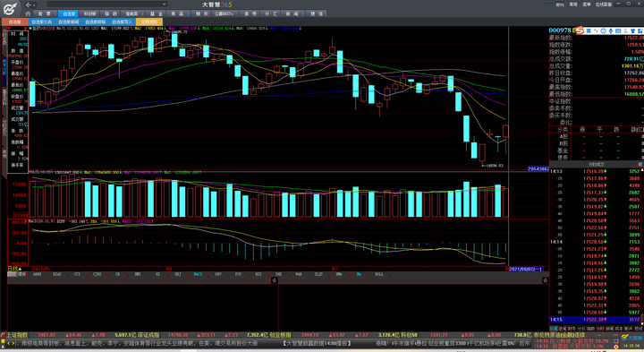Click the 近期浏览 button
Viewport: 644px width, 352px height.
(149, 21)
